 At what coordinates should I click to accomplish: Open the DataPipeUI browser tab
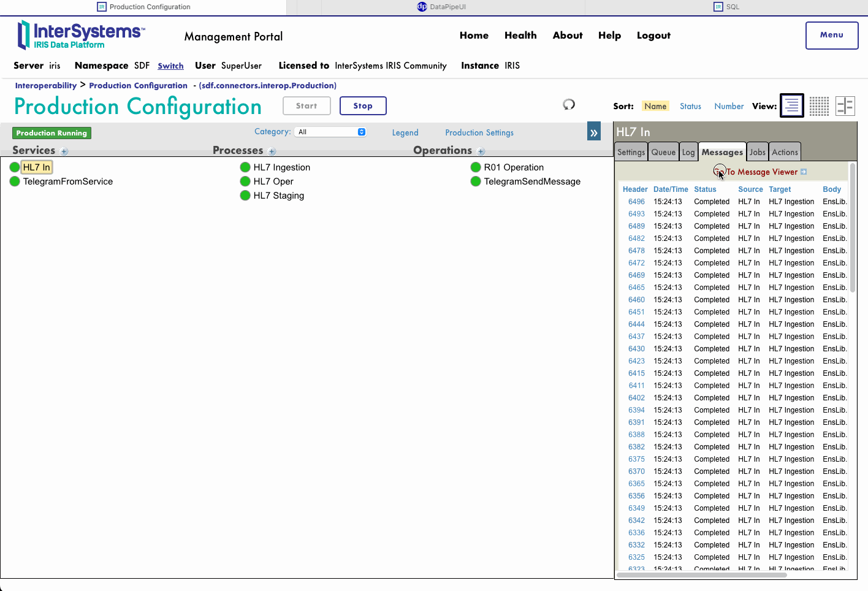(x=441, y=7)
